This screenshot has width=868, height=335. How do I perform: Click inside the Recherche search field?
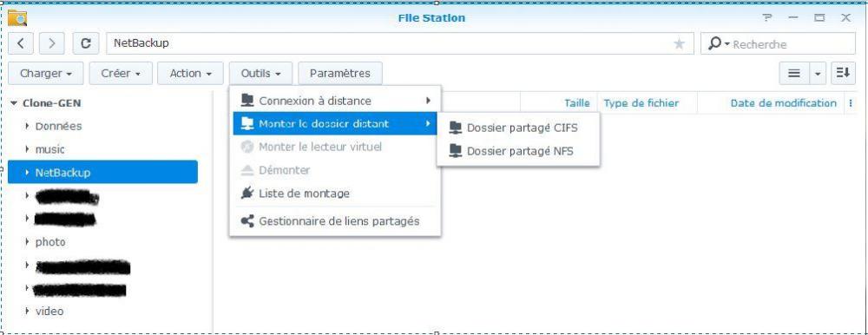point(792,43)
